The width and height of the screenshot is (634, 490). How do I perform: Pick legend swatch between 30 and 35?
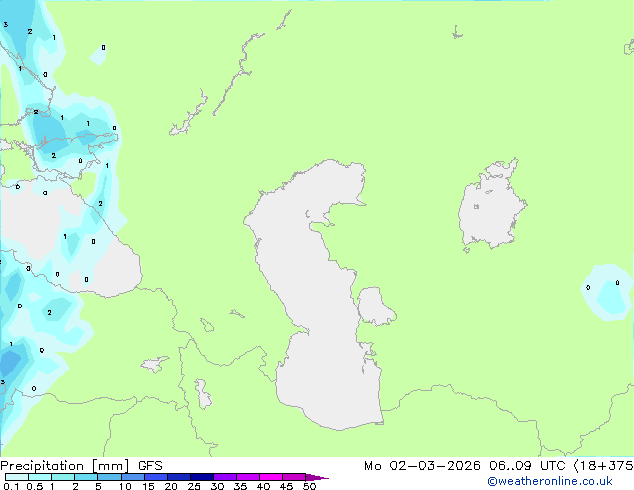pos(225,477)
